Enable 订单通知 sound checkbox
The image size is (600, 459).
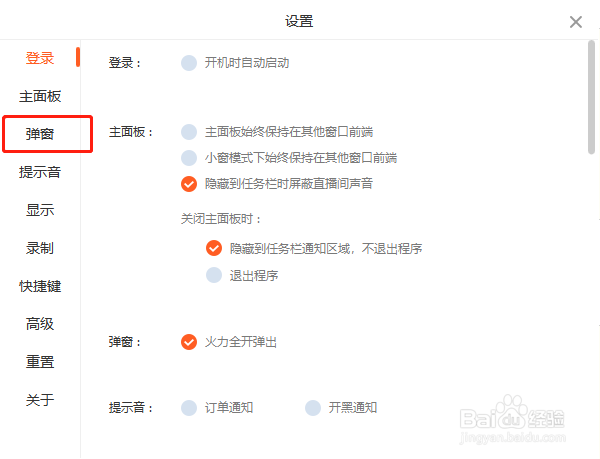(189, 407)
